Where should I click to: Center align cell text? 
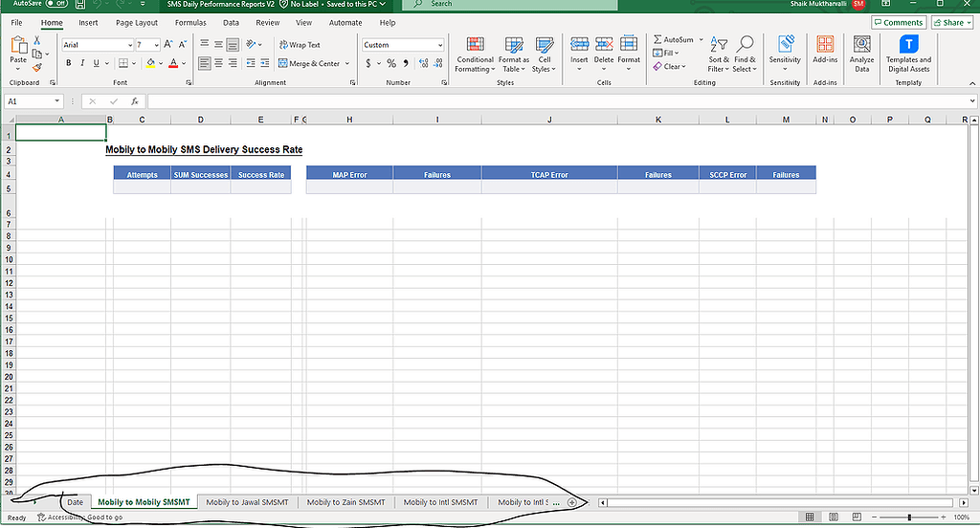219,63
